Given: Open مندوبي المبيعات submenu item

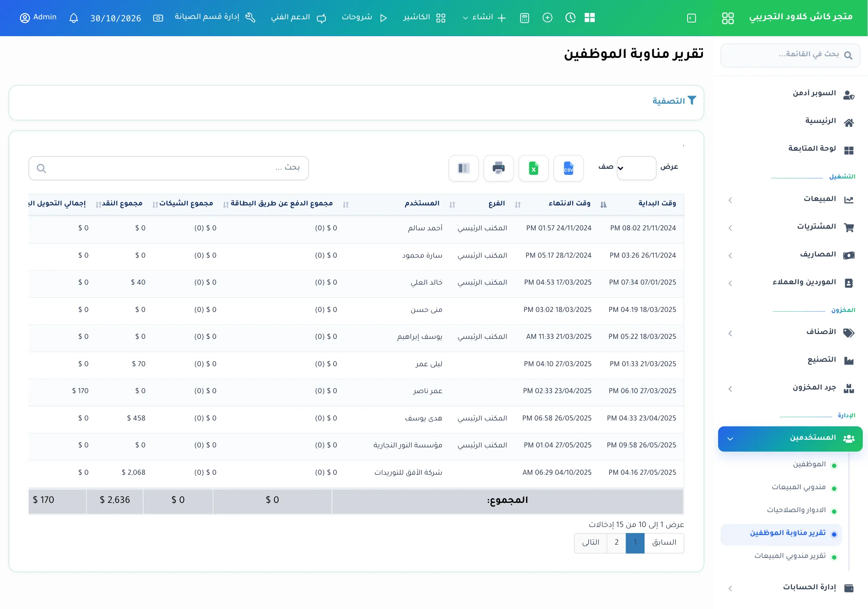Looking at the screenshot, I should point(798,488).
